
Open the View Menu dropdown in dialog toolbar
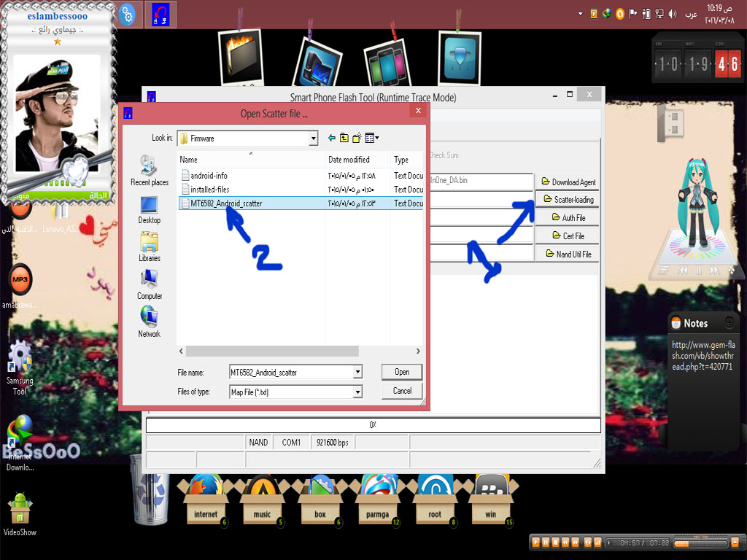pyautogui.click(x=371, y=138)
